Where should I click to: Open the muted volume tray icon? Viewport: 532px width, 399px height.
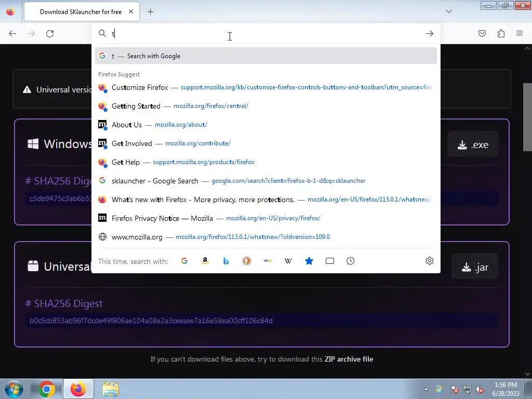click(480, 390)
